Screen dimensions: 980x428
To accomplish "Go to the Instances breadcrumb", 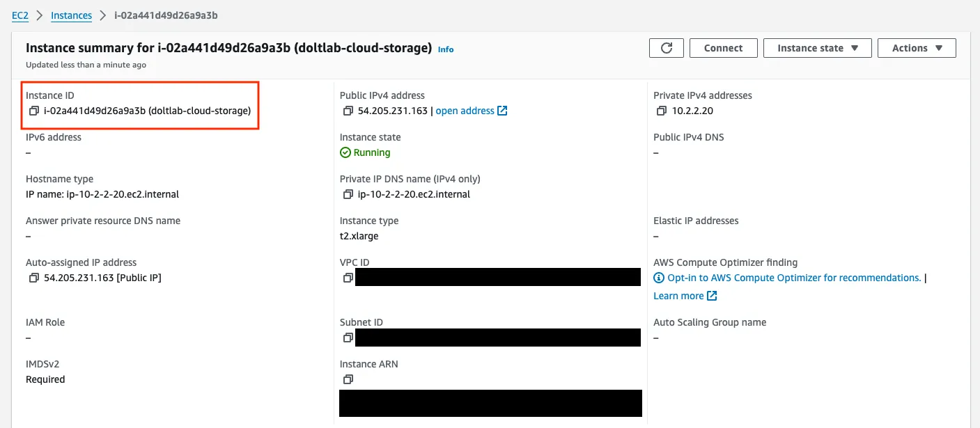I will pyautogui.click(x=70, y=14).
